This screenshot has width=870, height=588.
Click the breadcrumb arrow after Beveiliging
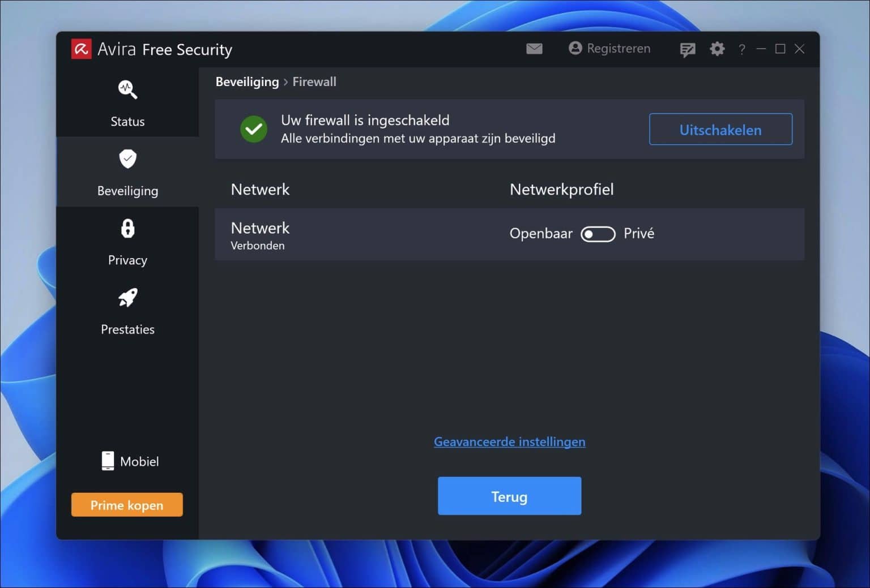coord(285,82)
